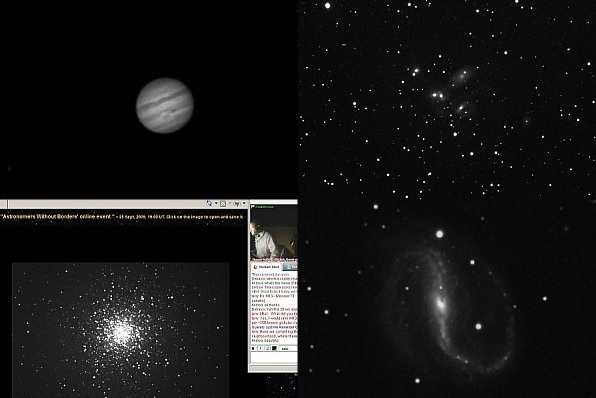Click the browser Home icon
The image size is (596, 398).
click(209, 203)
